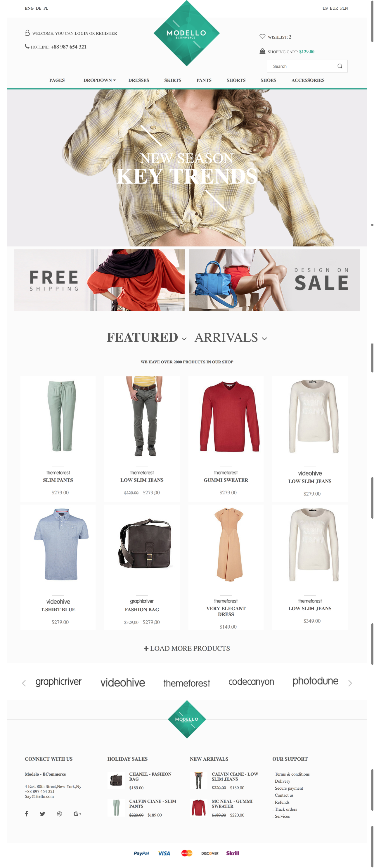Click the search magnifier icon
374x868 pixels.
[x=340, y=66]
